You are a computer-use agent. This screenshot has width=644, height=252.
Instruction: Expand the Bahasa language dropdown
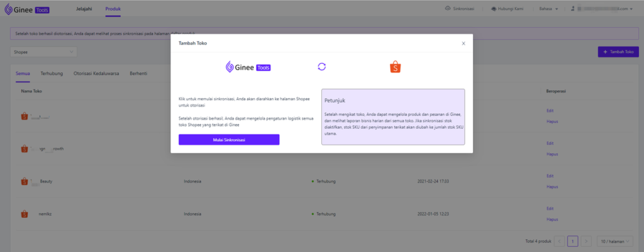[x=548, y=9]
